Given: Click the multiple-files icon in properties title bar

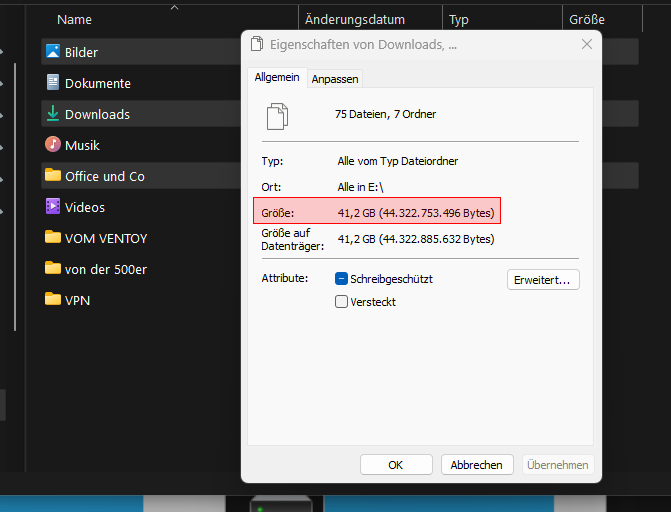Looking at the screenshot, I should tap(257, 44).
